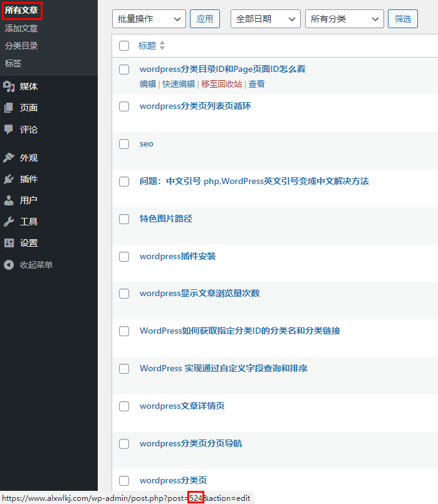This screenshot has width=438, height=504.
Task: Collapse the menu using 收起菜单 arrow icon
Action: 9,265
